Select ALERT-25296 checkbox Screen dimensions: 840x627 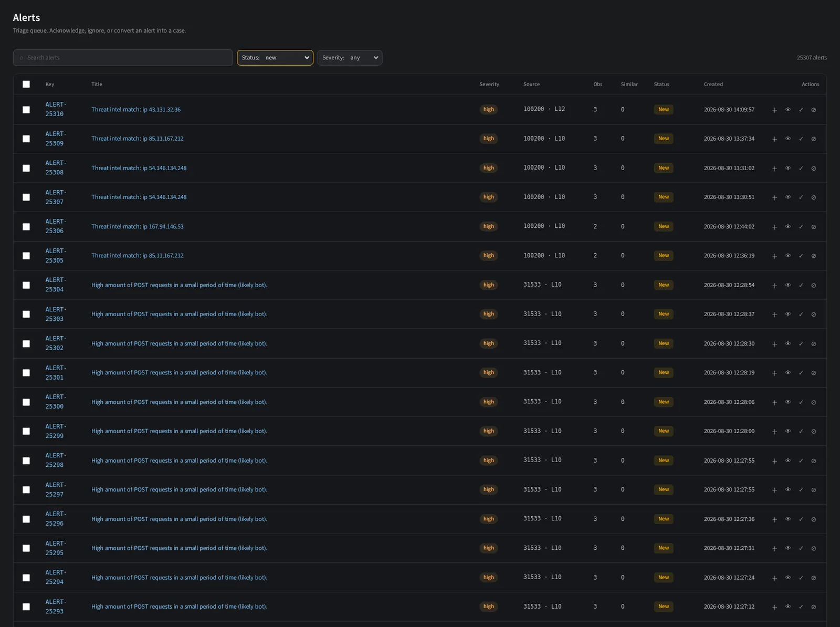26,519
